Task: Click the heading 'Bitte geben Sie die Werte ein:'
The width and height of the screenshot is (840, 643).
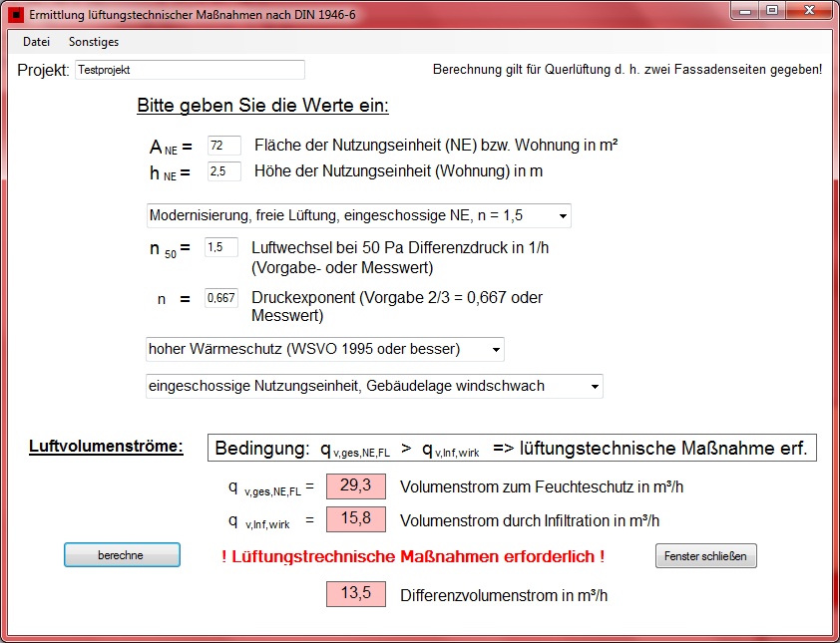Action: 262,106
